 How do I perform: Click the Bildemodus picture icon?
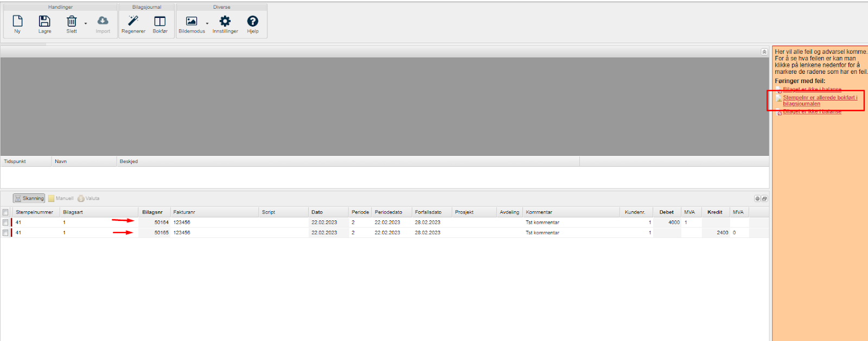(x=192, y=22)
